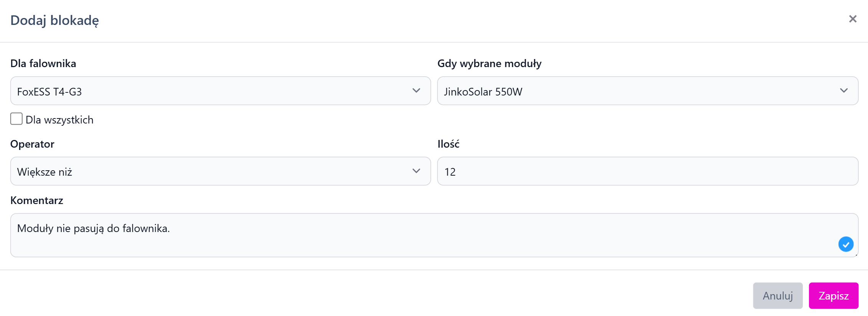Click into the Komentarz text area
Viewport: 868px width, 316px height.
coord(434,235)
